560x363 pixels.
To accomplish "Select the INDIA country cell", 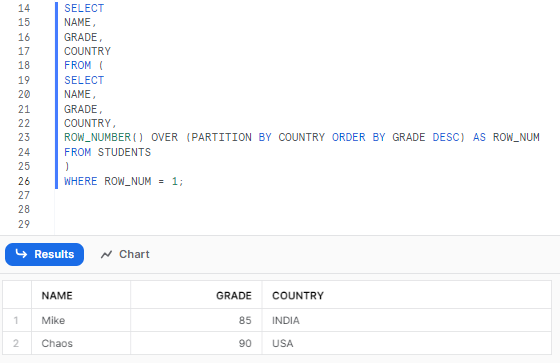I will 407,320.
